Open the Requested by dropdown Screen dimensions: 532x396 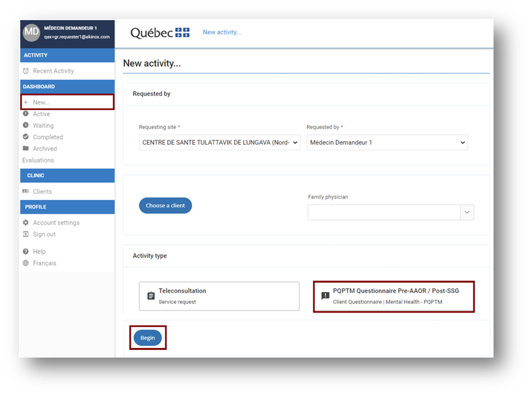point(387,142)
